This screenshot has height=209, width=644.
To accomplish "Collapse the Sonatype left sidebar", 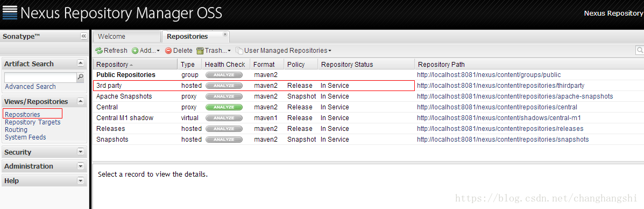I will point(84,36).
